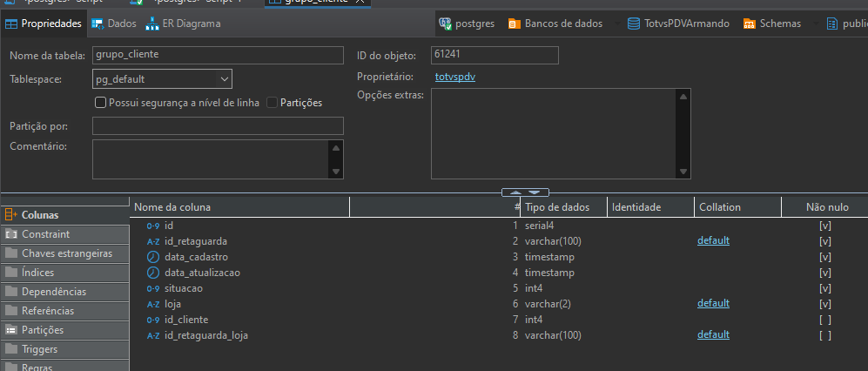This screenshot has height=371, width=868.
Task: Collapse the properties panel with the up arrow
Action: click(515, 192)
